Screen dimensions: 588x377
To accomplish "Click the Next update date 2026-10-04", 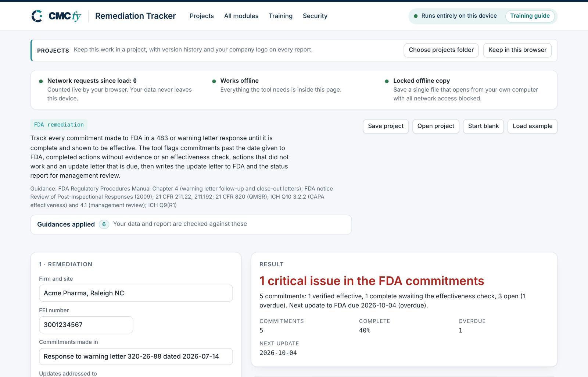I will pyautogui.click(x=278, y=353).
